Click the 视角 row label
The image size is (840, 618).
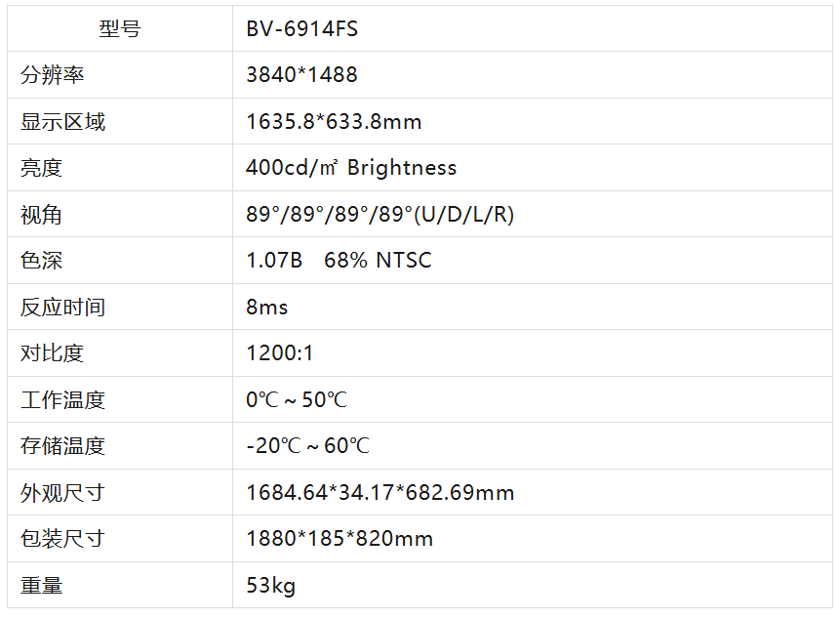[42, 215]
